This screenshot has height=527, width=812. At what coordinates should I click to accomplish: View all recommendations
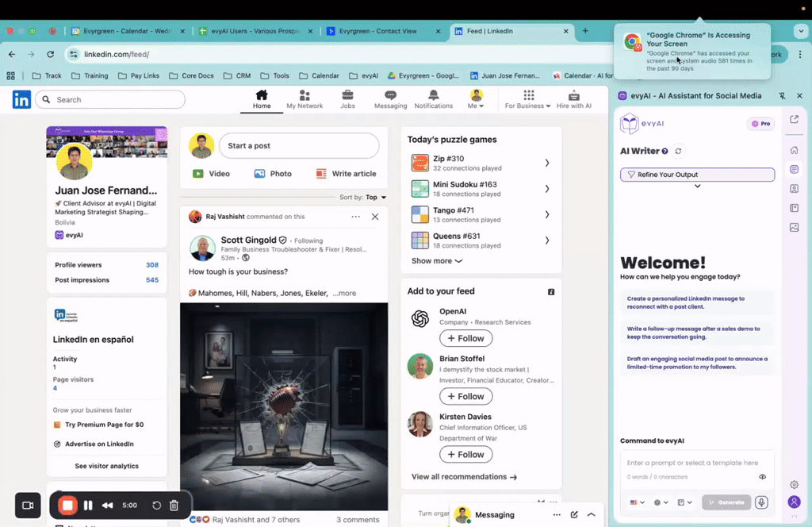[x=464, y=477]
